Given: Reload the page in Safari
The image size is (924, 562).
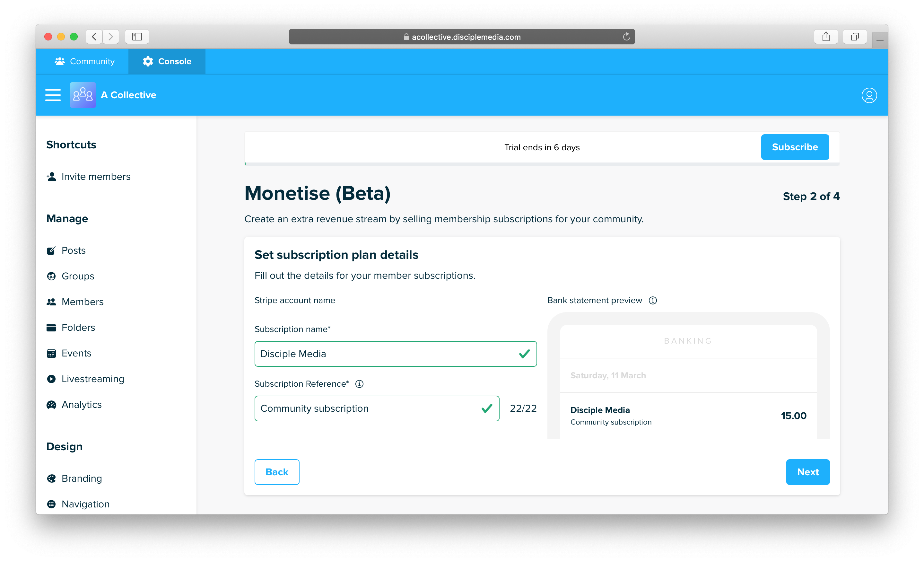Looking at the screenshot, I should [626, 37].
